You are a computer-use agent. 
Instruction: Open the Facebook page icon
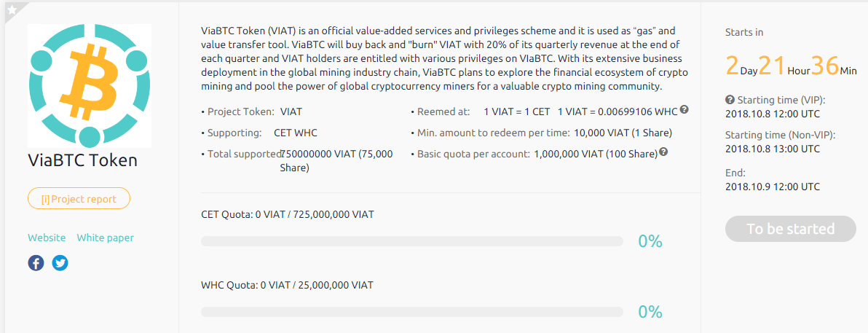(36, 263)
